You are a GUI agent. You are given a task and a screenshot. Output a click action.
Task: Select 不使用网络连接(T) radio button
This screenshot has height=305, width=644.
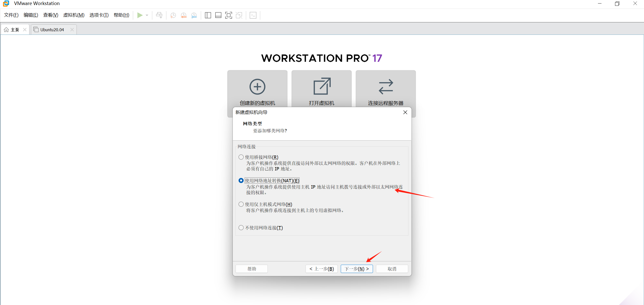pyautogui.click(x=241, y=228)
